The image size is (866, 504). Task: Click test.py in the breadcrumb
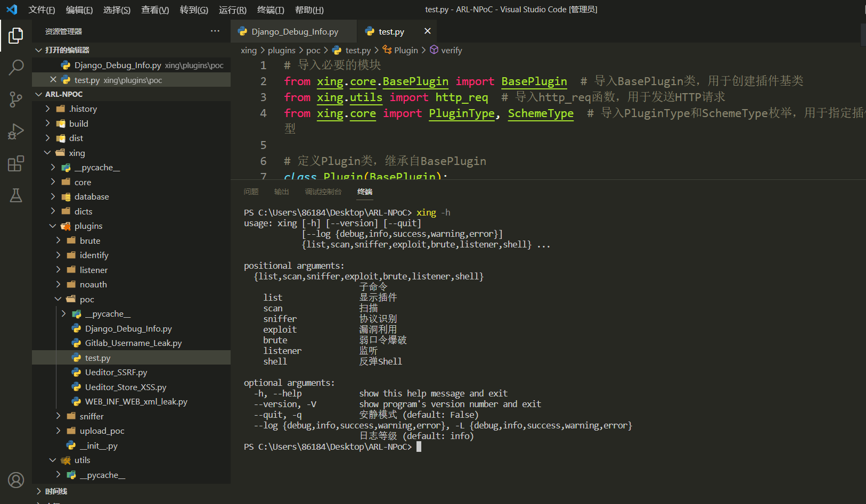(x=358, y=50)
